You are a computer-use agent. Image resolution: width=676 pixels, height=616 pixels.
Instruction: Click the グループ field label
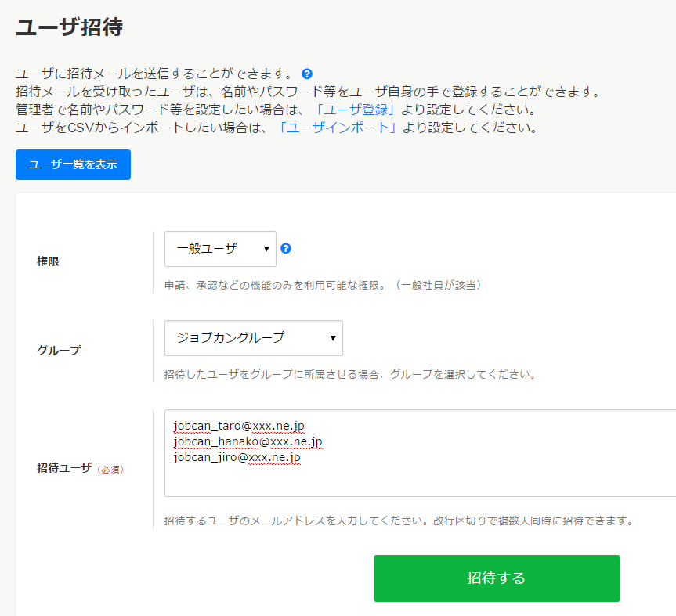pyautogui.click(x=59, y=351)
